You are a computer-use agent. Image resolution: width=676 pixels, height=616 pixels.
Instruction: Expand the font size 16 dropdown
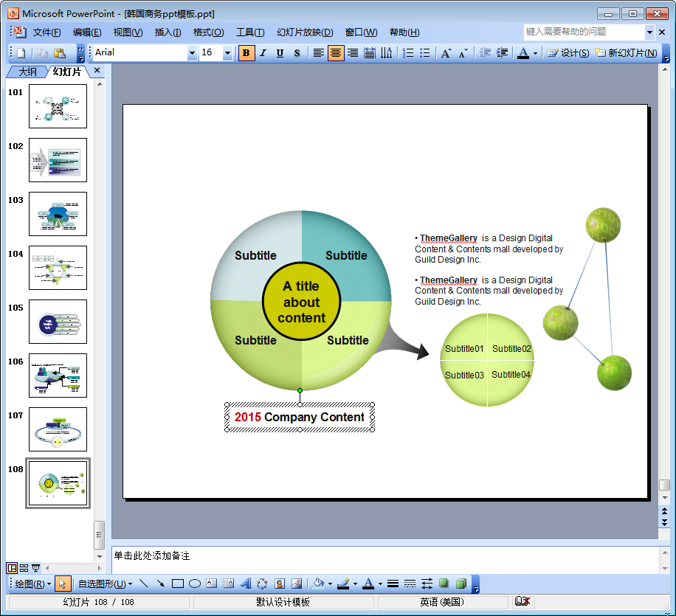click(x=227, y=53)
